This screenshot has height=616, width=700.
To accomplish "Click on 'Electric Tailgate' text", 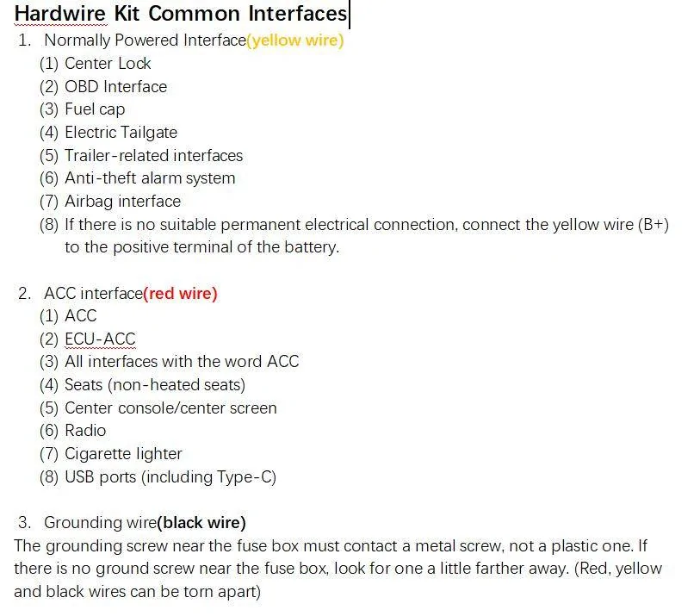I will (121, 133).
